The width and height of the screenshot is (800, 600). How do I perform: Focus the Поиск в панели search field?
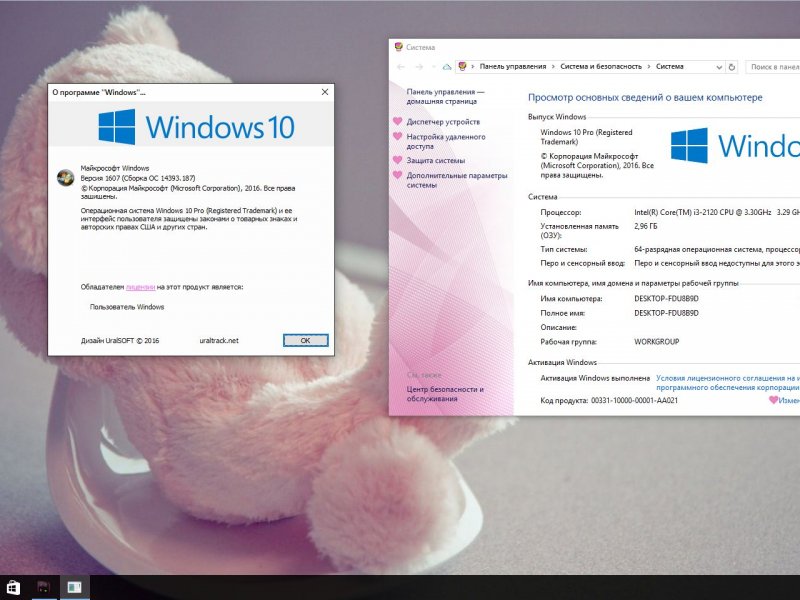tap(773, 67)
